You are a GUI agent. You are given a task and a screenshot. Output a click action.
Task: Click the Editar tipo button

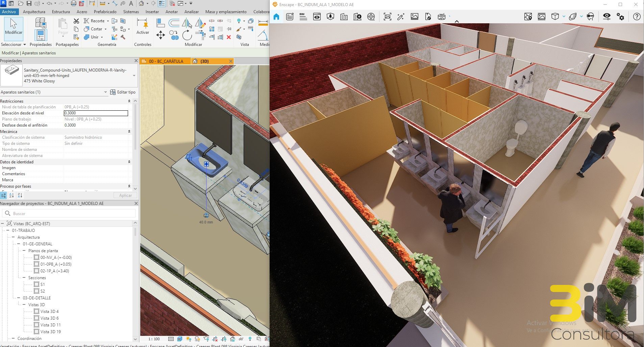point(126,92)
